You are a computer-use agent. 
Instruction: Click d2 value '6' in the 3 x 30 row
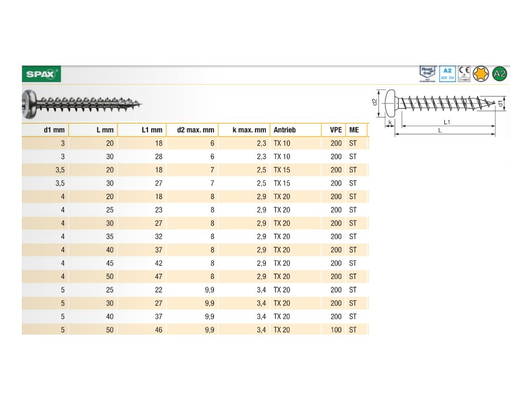coord(212,157)
